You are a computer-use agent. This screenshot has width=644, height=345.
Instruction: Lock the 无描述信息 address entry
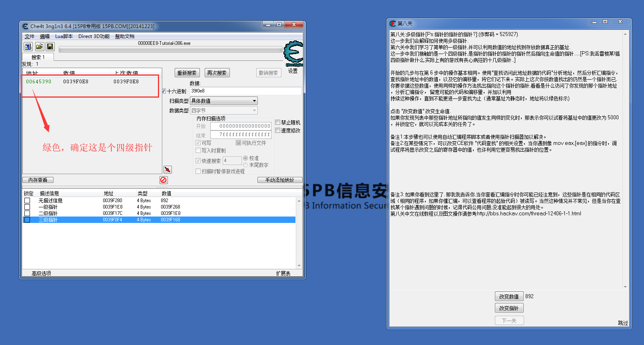(x=27, y=201)
